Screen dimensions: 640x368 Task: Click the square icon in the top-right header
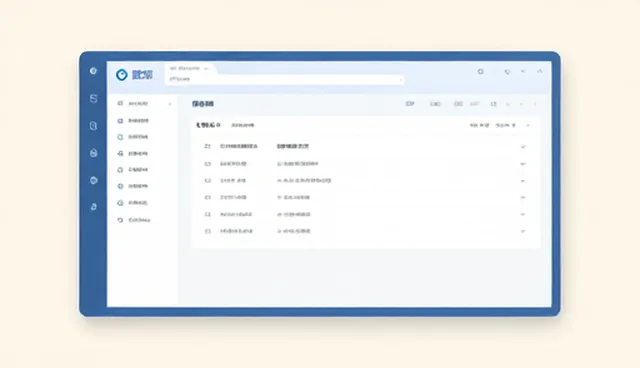[x=481, y=71]
